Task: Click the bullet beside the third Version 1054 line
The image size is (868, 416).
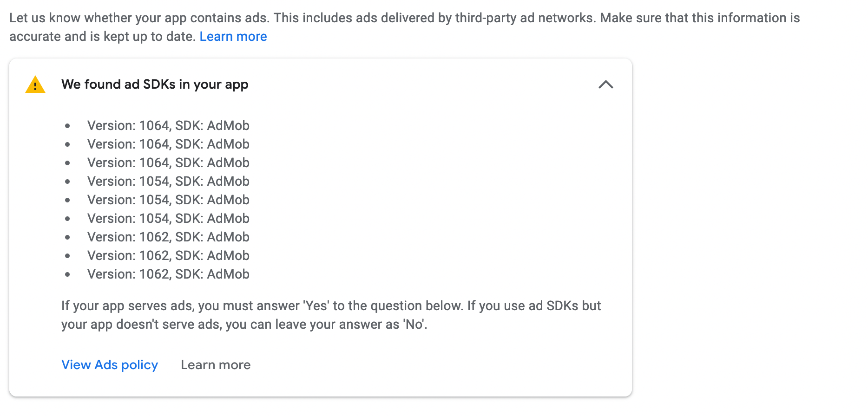Action: click(x=67, y=218)
